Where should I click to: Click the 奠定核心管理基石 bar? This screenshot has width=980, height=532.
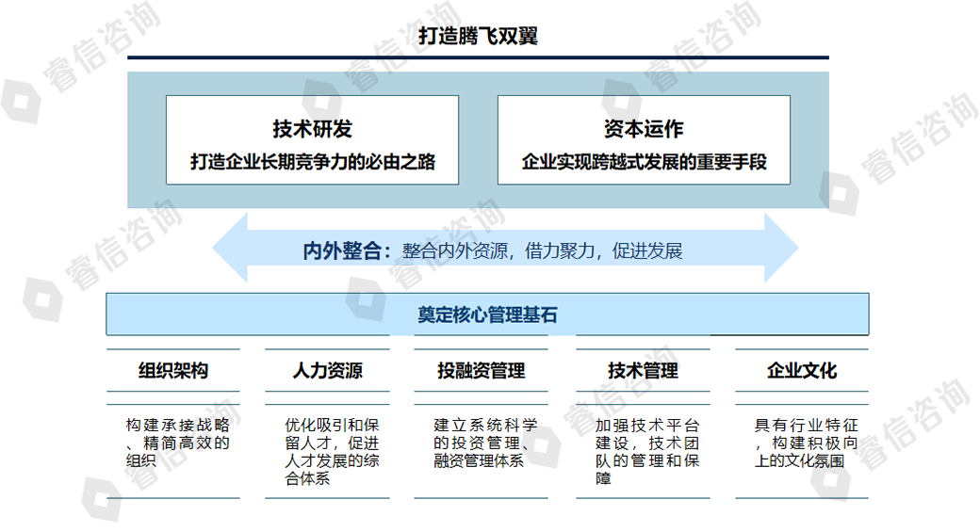click(487, 314)
